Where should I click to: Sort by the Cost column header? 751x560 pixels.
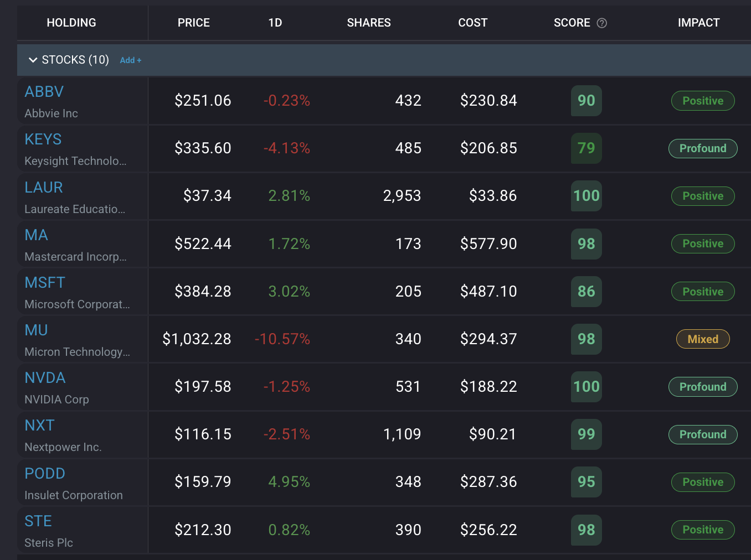click(x=473, y=23)
